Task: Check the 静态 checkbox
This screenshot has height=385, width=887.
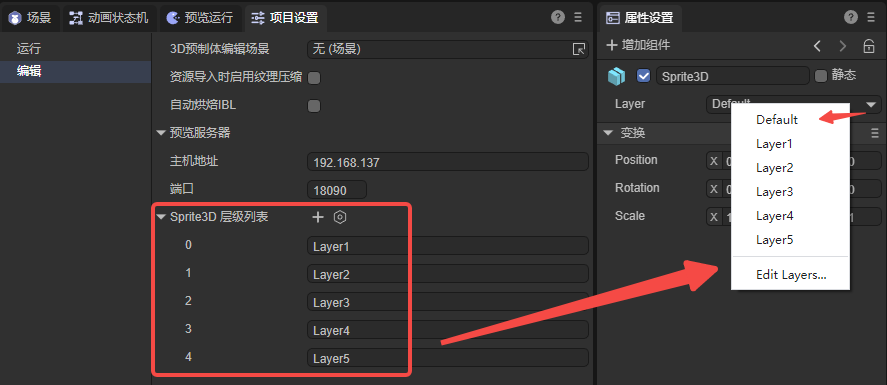Action: tap(821, 76)
